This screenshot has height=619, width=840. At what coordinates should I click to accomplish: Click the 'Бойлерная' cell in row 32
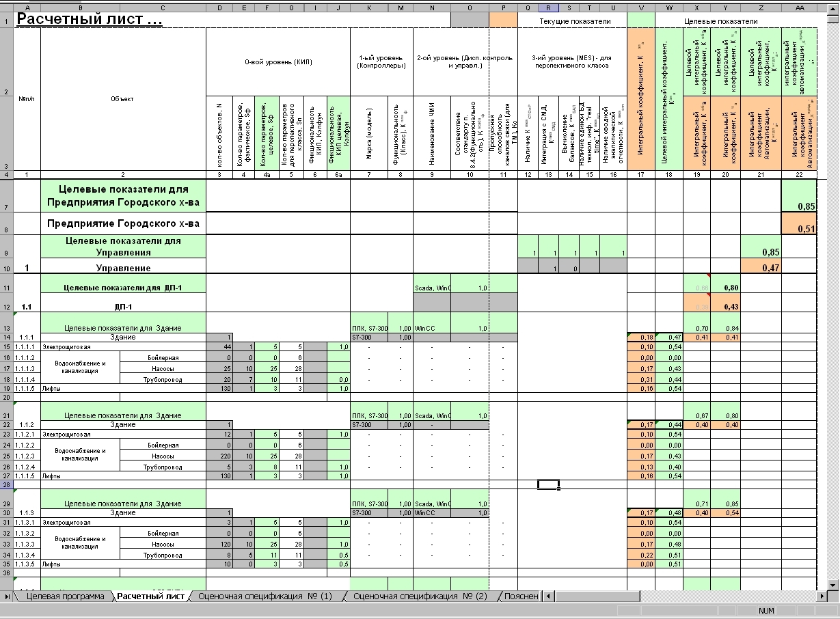(163, 533)
